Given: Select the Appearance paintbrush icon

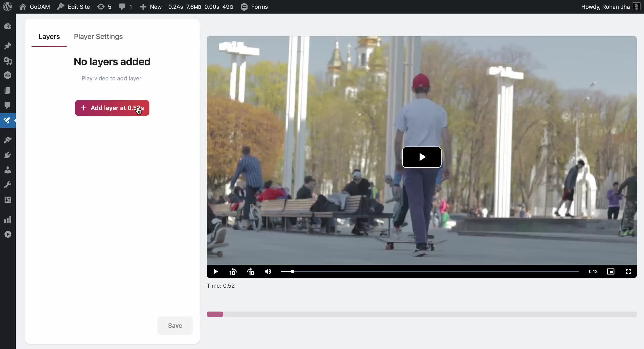Looking at the screenshot, I should (x=8, y=140).
